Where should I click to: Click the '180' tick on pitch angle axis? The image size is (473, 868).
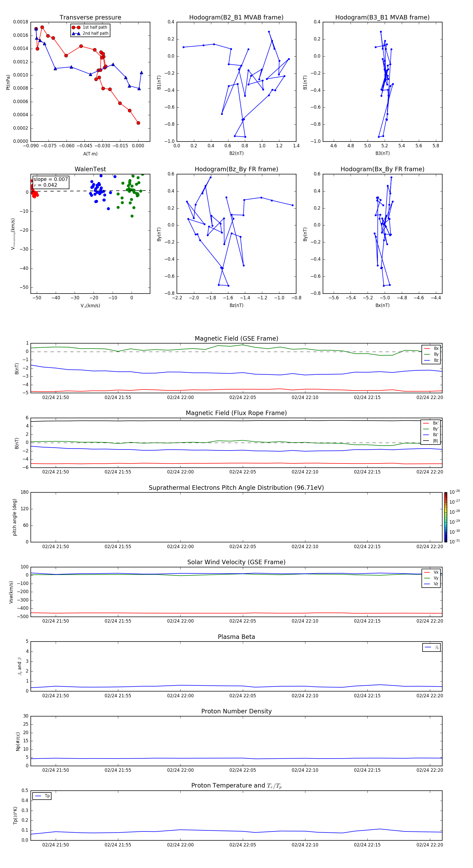pyautogui.click(x=25, y=492)
